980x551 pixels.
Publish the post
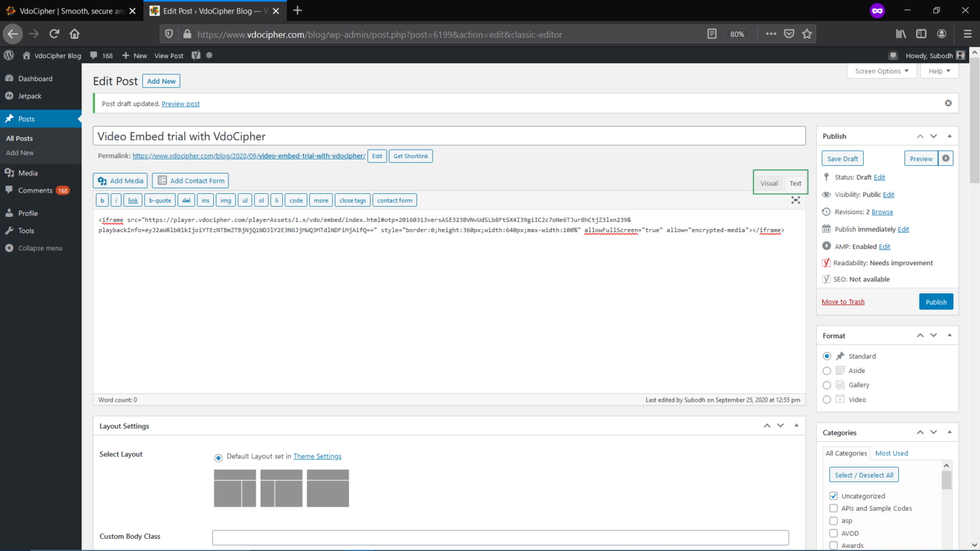pos(936,302)
